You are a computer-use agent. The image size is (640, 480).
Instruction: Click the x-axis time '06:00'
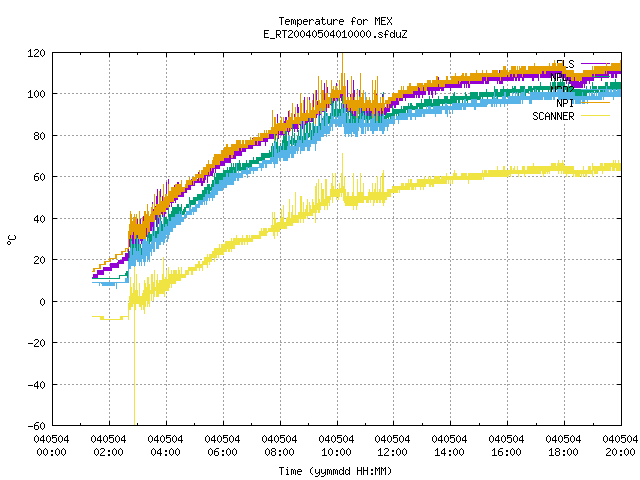[222, 453]
